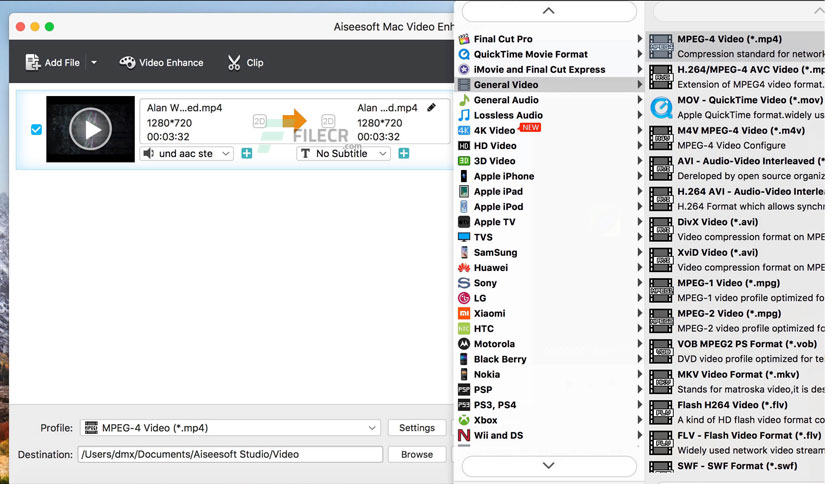Choose M4V MPEG-4 Video (*.m4v) format
This screenshot has height=484, width=836.
tap(736, 138)
